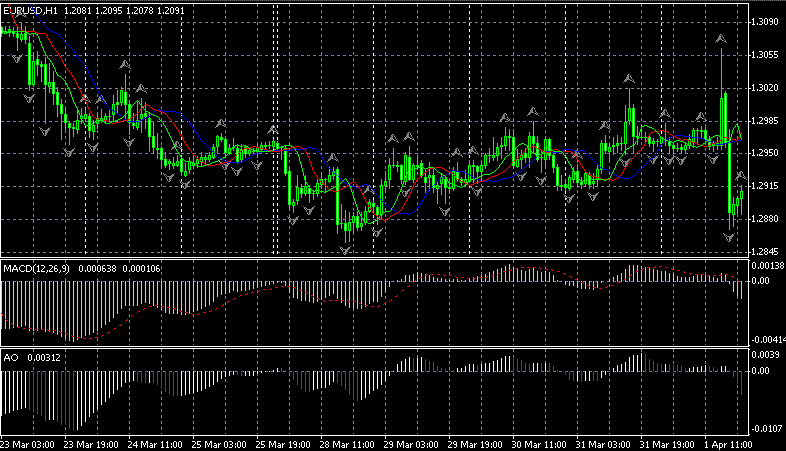Viewport: 786px width, 451px height.
Task: Click the 1.3020 price axis label
Action: pos(765,88)
